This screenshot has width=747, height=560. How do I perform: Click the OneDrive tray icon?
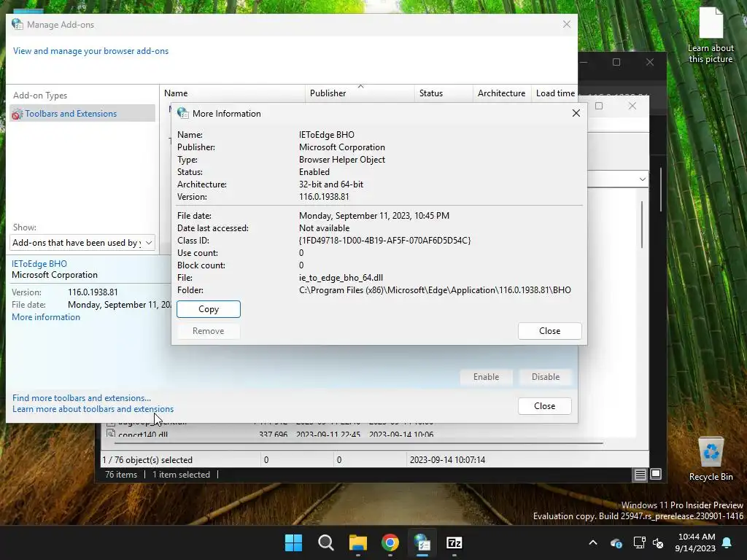tap(616, 542)
